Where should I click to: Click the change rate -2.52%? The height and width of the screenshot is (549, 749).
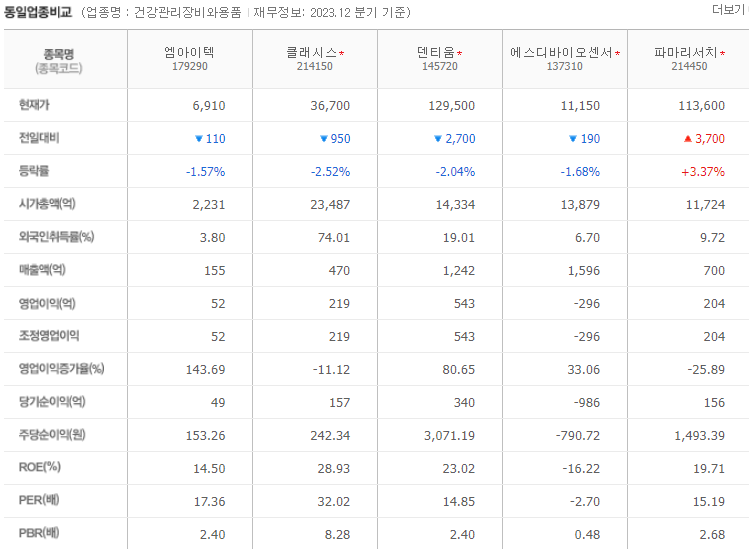pos(331,172)
